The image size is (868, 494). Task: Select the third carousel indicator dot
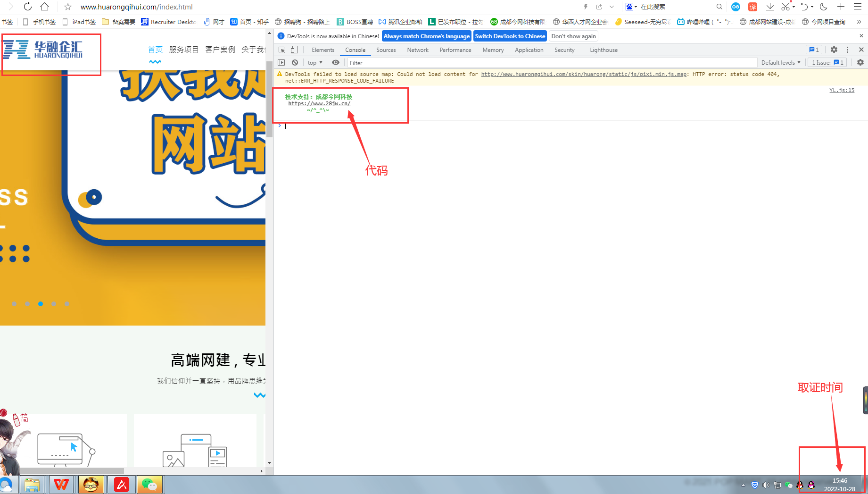tap(40, 304)
